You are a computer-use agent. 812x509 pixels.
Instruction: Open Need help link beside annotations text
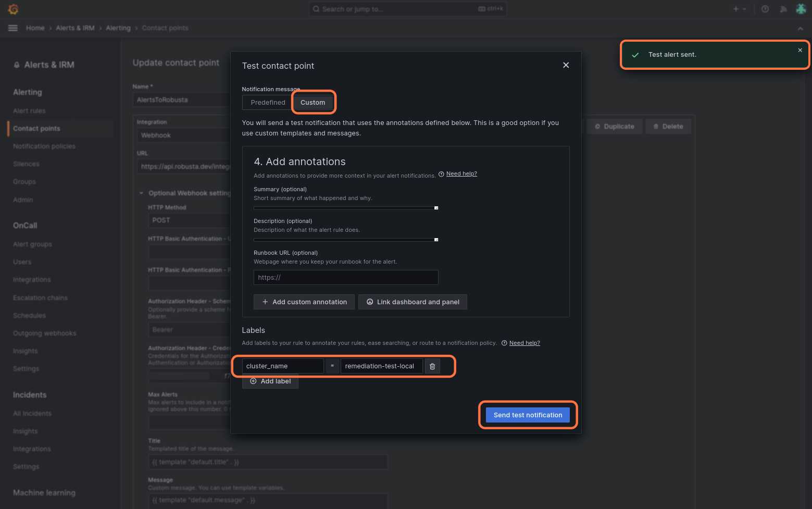[461, 174]
